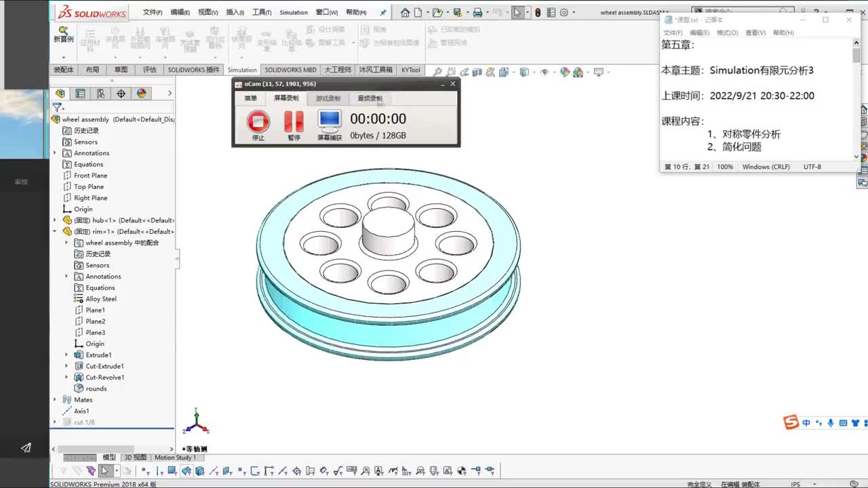Select the KYTool ribbon tab
This screenshot has height=488, width=868.
coord(410,70)
